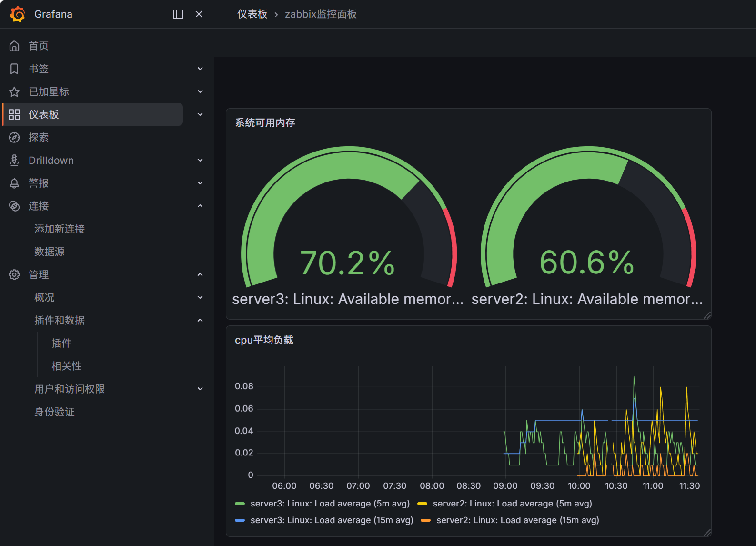Go to 仪表板 via the breadcrumb
This screenshot has height=546, width=756.
point(252,14)
